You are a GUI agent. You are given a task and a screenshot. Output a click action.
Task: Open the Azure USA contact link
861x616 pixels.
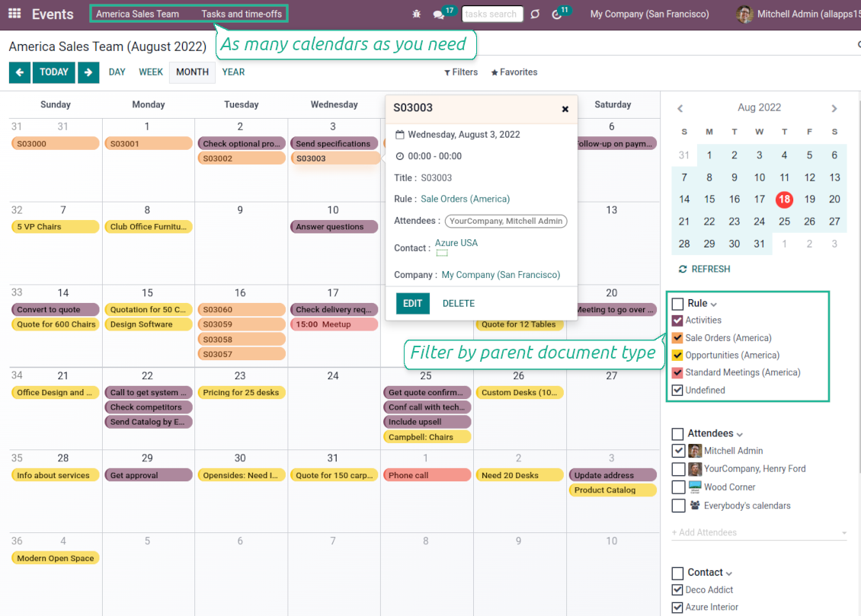(x=456, y=243)
